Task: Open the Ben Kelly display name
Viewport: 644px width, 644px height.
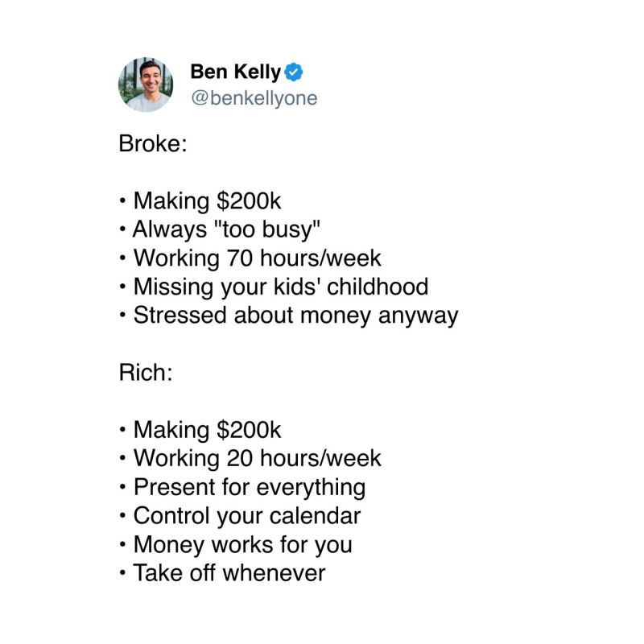Action: (235, 72)
